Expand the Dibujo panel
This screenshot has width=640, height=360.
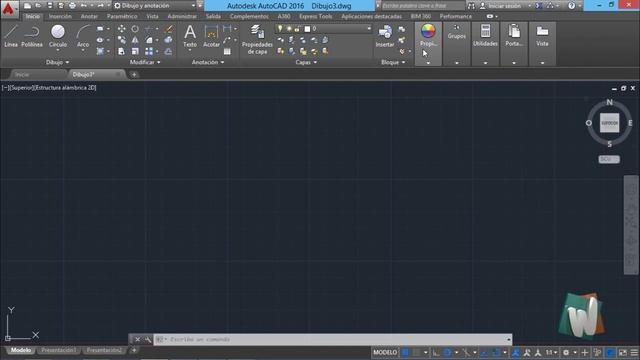pos(57,62)
